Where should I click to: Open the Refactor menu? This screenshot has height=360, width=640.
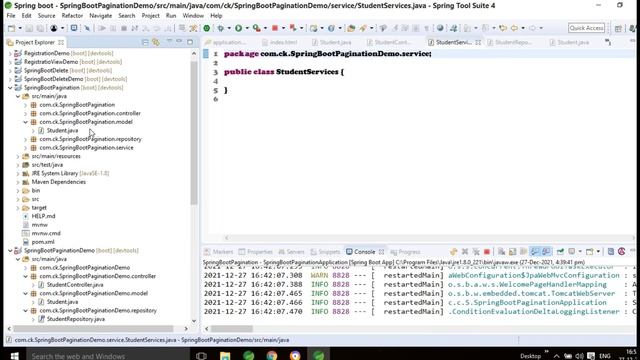click(x=72, y=16)
